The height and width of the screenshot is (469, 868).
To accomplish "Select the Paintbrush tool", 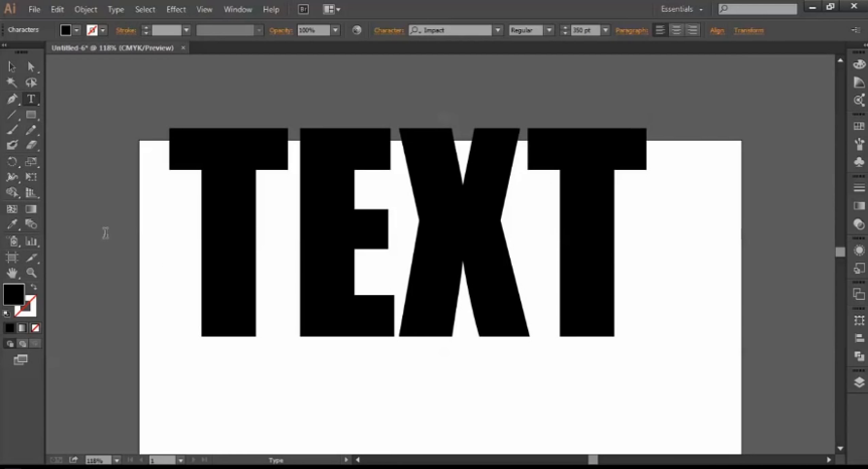I will tap(12, 130).
